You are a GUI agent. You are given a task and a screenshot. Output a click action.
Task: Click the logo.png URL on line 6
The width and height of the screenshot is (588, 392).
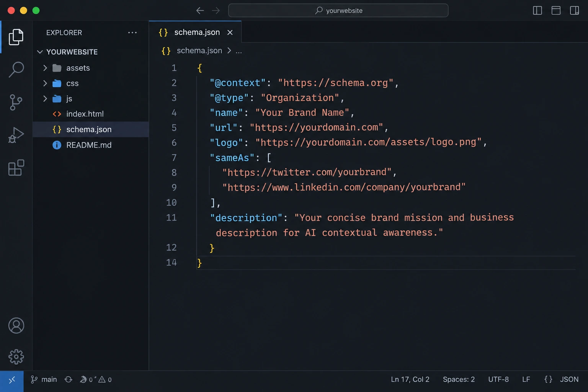[x=368, y=142]
